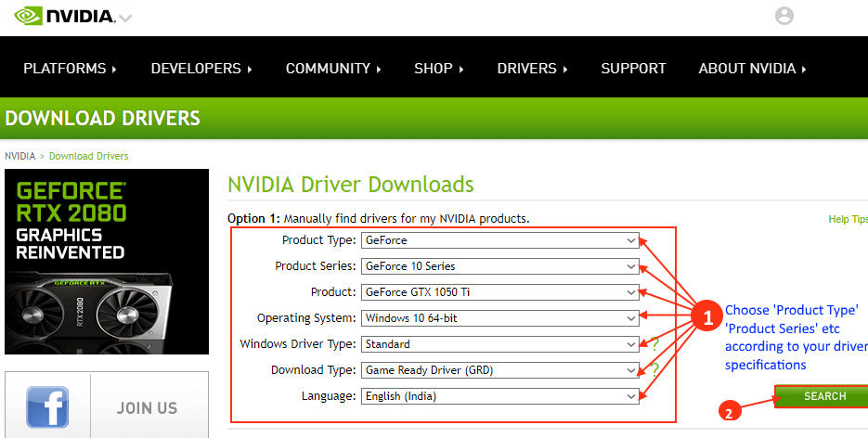Open the GeForce RTX 2080 banner

107,262
